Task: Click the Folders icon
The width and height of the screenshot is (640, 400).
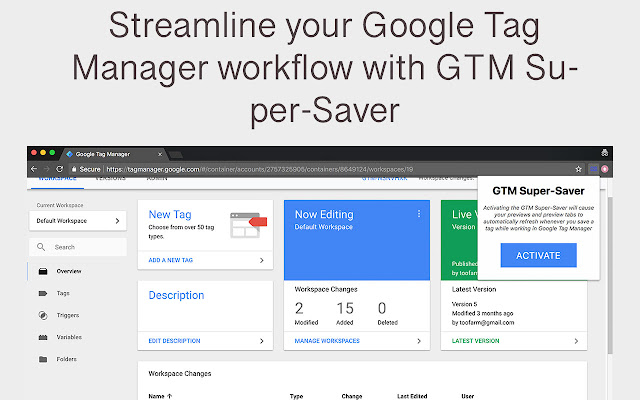Action: [x=43, y=359]
